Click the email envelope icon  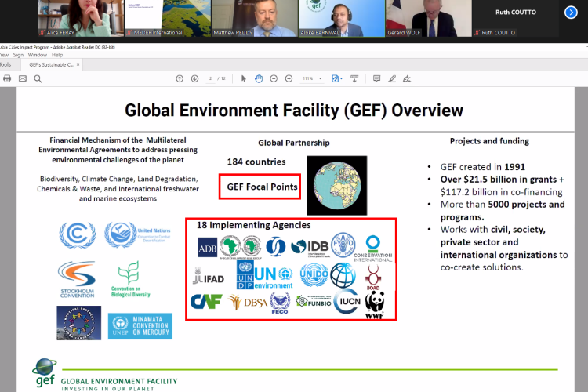point(23,78)
